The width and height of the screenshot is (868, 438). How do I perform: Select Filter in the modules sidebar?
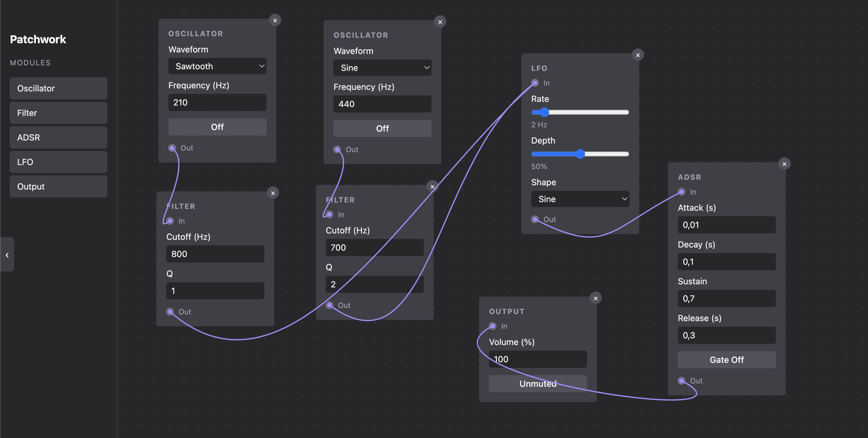[58, 113]
